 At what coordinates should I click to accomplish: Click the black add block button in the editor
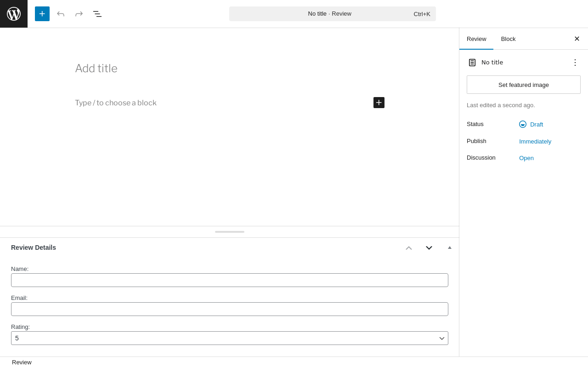(x=379, y=103)
